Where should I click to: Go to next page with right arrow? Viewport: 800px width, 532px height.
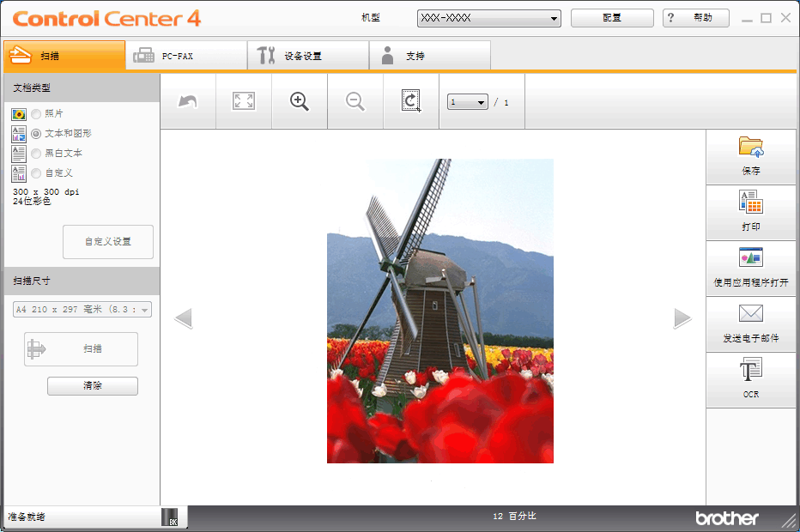click(682, 318)
